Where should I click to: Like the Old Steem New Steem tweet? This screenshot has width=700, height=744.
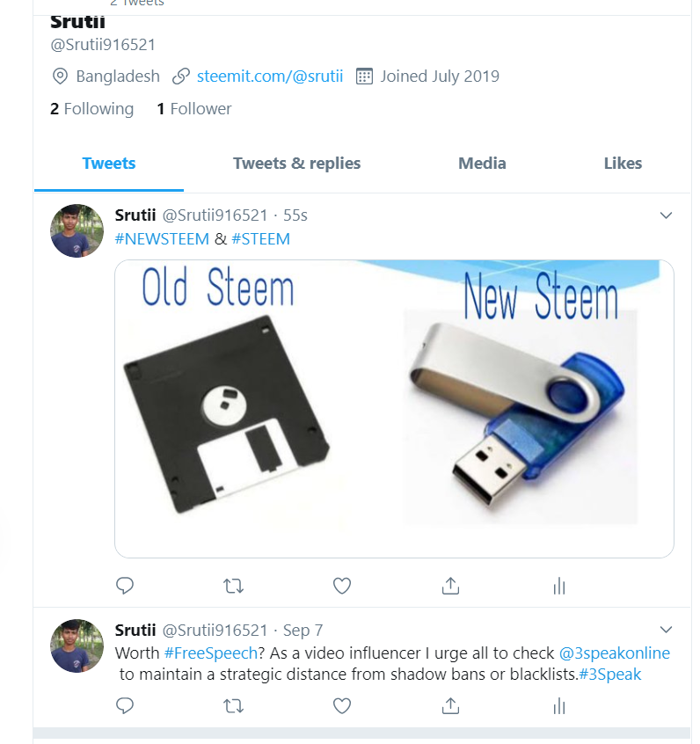coord(342,586)
